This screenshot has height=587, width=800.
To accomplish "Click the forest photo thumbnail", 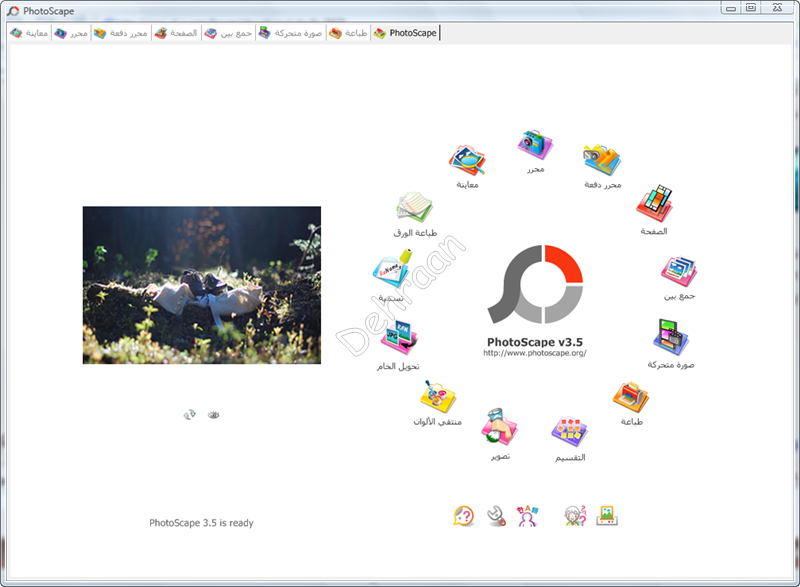I will [x=202, y=285].
